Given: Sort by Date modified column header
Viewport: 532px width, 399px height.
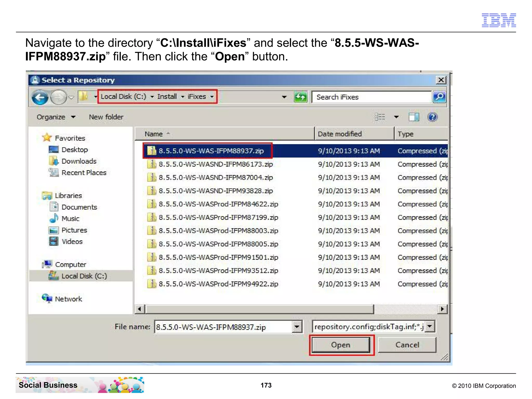Looking at the screenshot, I should pos(355,134).
